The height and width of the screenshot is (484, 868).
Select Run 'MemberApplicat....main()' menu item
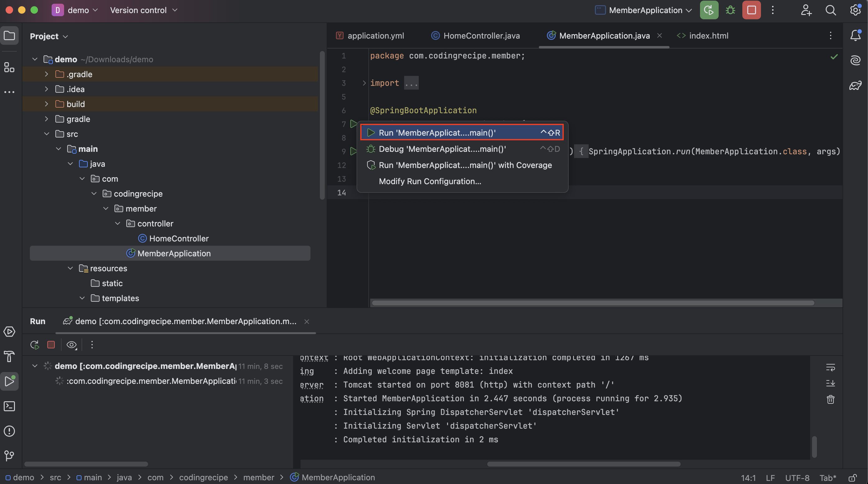click(x=462, y=133)
